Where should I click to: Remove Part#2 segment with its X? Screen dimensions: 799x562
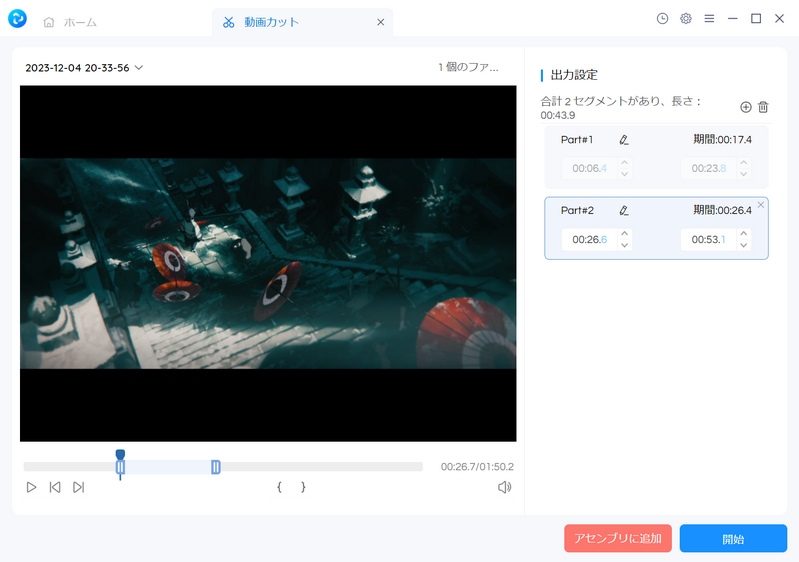(x=761, y=204)
